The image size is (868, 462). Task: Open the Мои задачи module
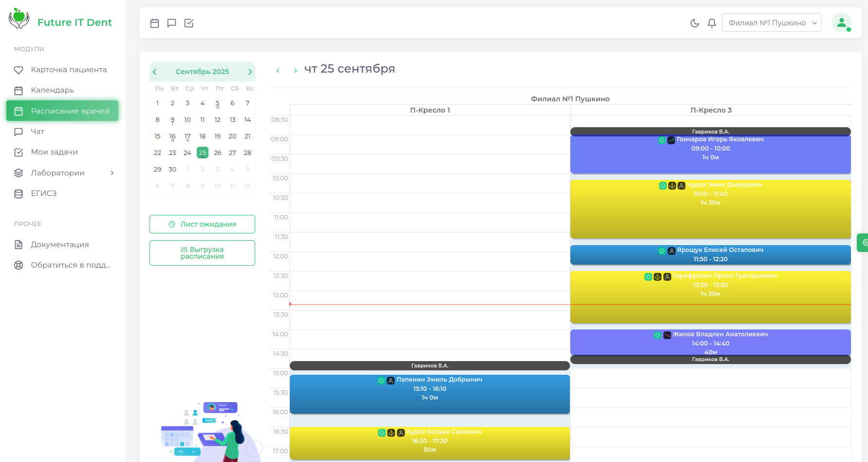[x=54, y=152]
